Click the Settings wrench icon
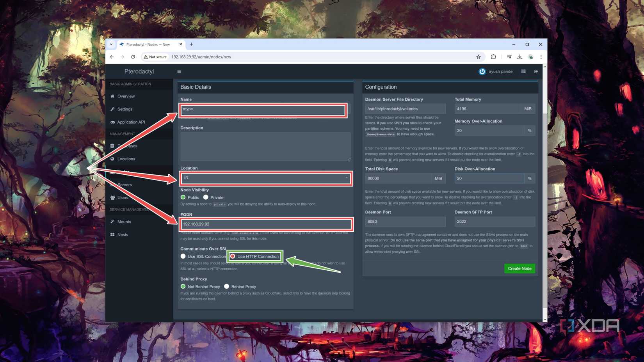The height and width of the screenshot is (362, 644). pos(112,109)
